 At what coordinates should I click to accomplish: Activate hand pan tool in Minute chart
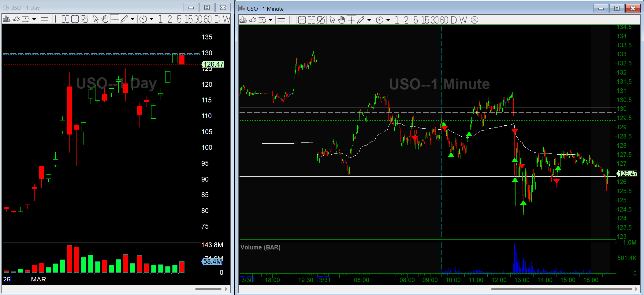click(341, 20)
